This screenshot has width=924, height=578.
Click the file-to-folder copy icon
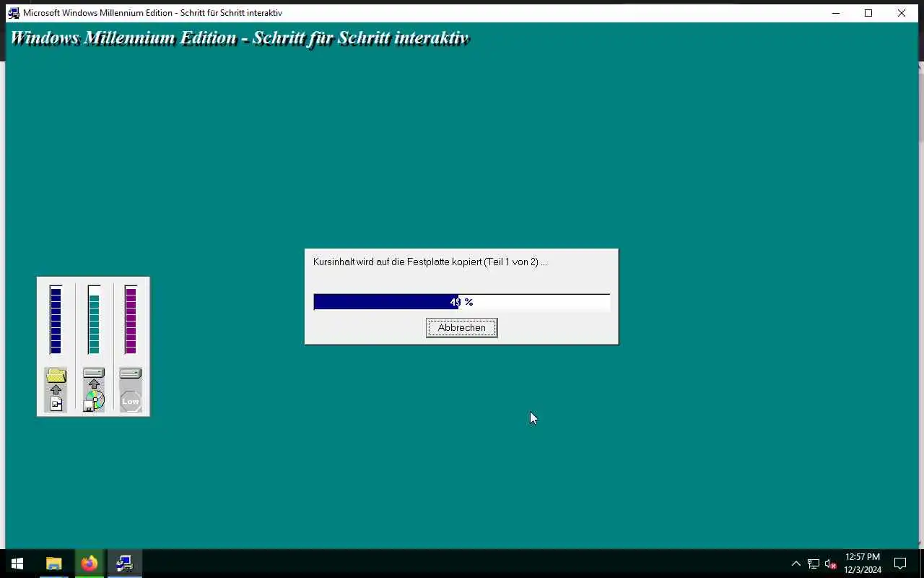56,389
